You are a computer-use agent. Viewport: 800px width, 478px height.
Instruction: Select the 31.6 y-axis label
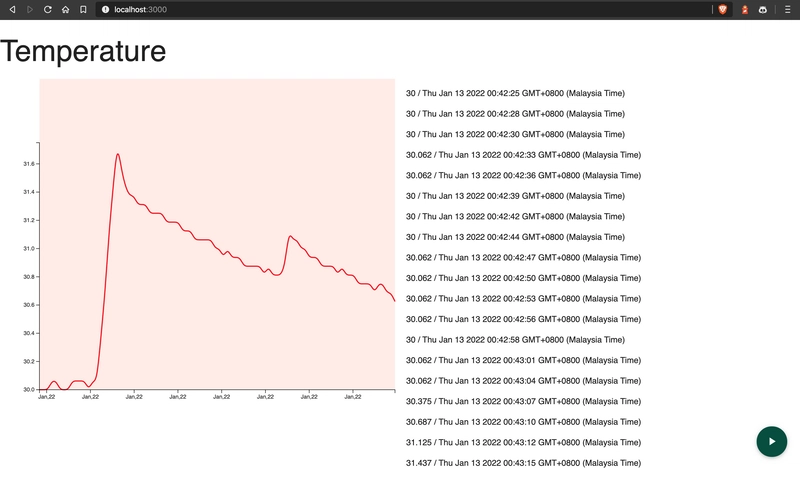pos(29,164)
